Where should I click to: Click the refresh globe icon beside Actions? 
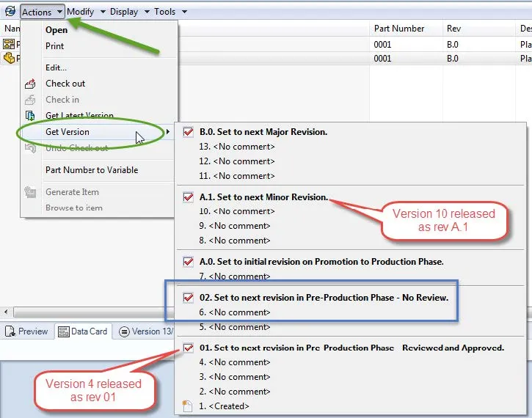(10, 11)
